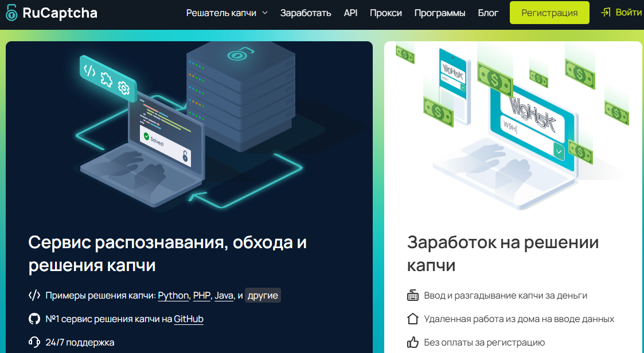Open the Python captcha example link
This screenshot has width=644, height=353.
[173, 296]
